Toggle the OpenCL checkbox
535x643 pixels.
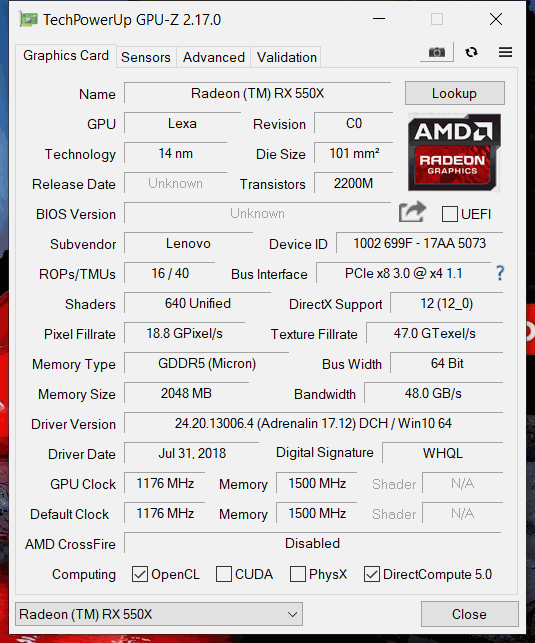pos(140,574)
